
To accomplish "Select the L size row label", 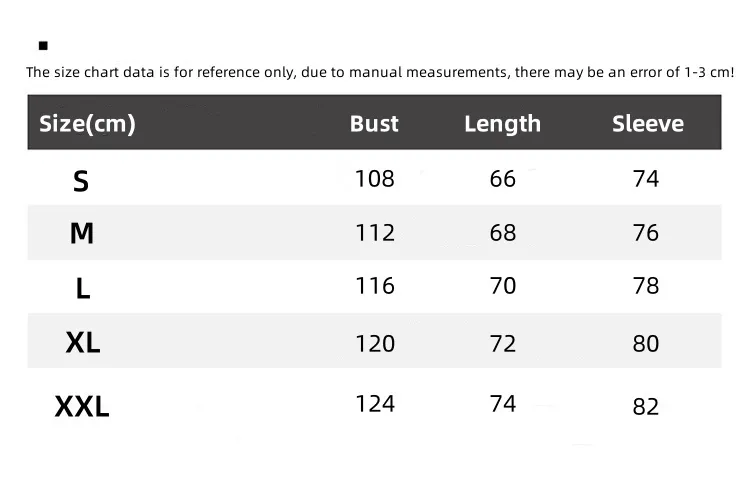I will 83,288.
